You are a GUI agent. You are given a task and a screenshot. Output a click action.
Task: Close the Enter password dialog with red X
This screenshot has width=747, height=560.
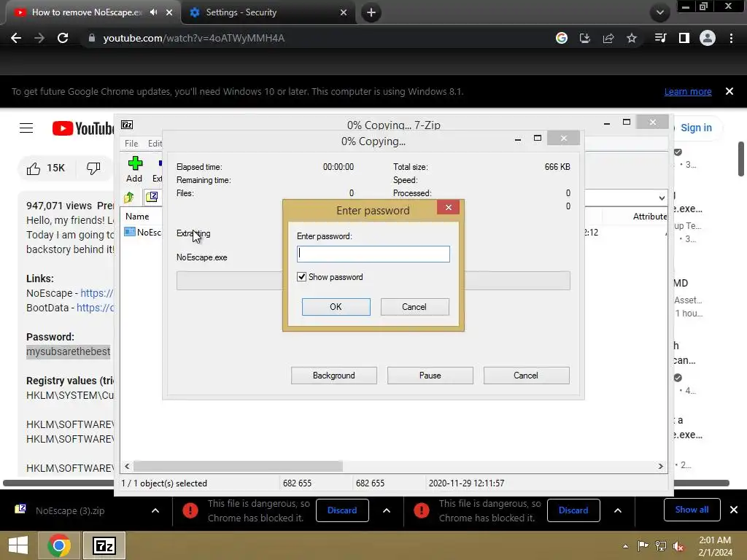pos(449,207)
